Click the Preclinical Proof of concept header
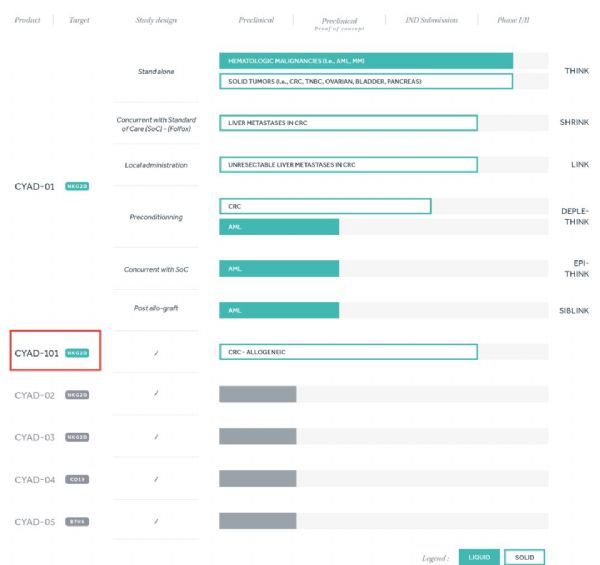This screenshot has width=600, height=565. point(339,24)
